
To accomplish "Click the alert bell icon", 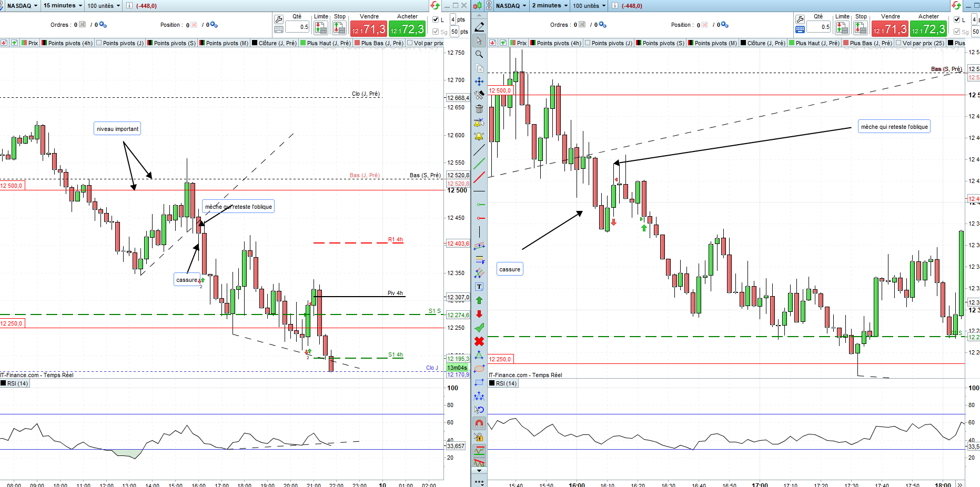I will tap(479, 136).
